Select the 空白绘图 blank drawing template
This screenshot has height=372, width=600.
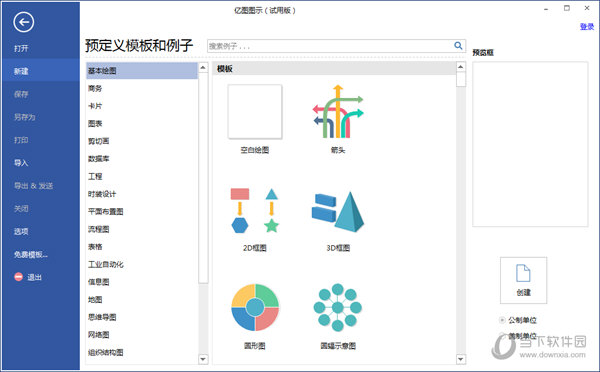(x=255, y=112)
